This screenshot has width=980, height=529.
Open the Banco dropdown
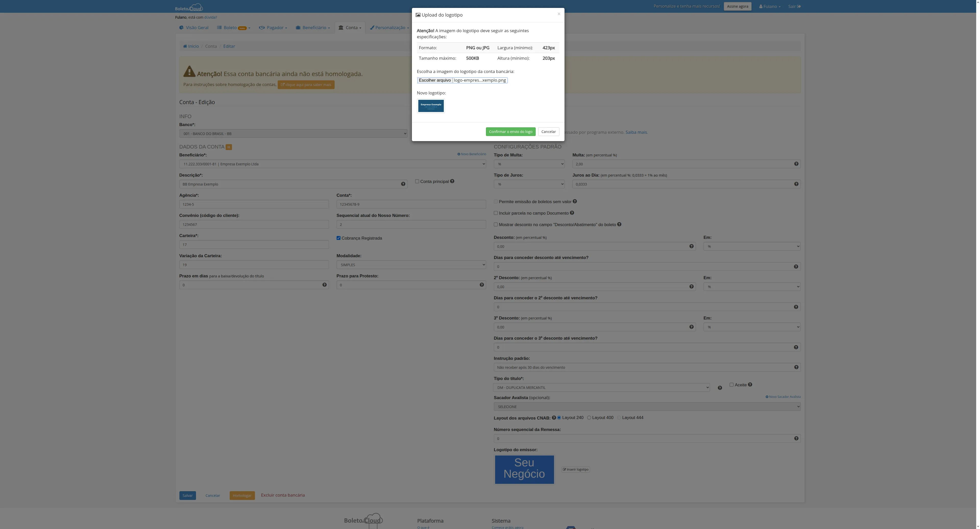294,133
